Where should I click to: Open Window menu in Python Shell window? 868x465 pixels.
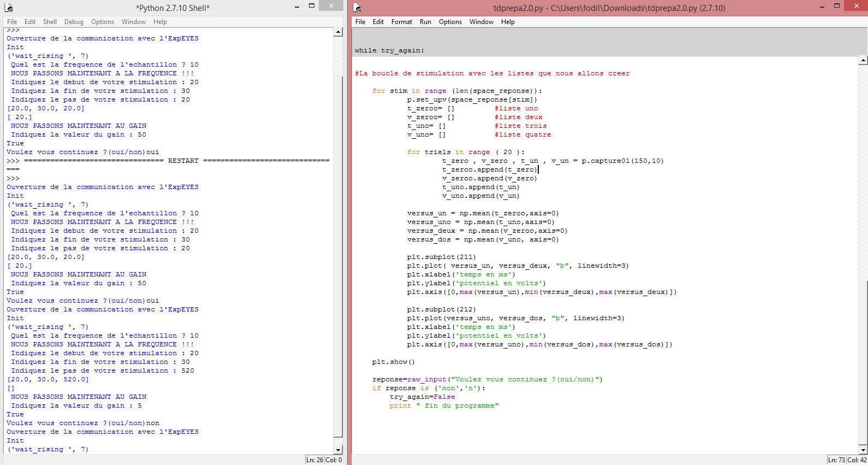click(x=134, y=22)
